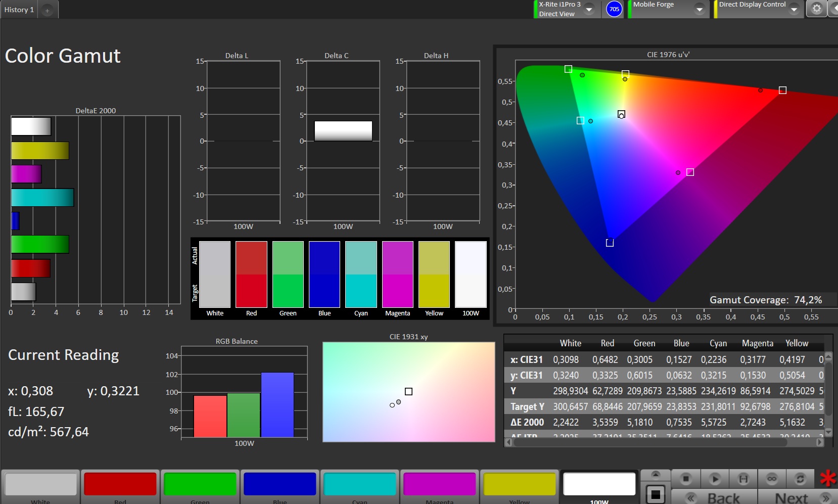The height and width of the screenshot is (504, 838).
Task: Open settings with the gear icon
Action: (816, 9)
